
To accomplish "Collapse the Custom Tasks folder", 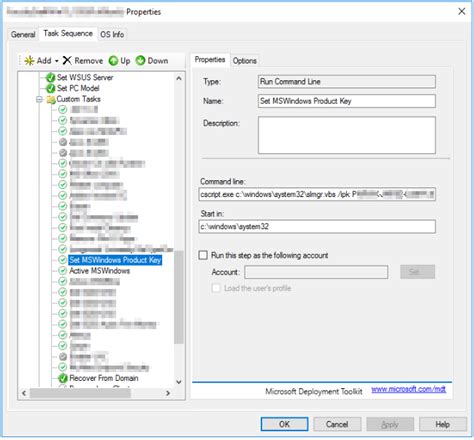I will click(x=39, y=99).
